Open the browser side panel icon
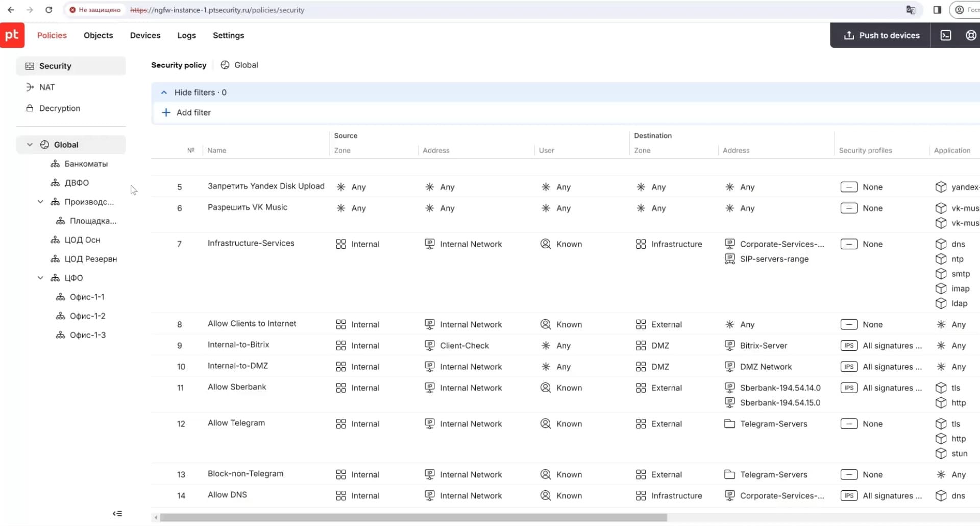The width and height of the screenshot is (980, 526). [x=937, y=10]
